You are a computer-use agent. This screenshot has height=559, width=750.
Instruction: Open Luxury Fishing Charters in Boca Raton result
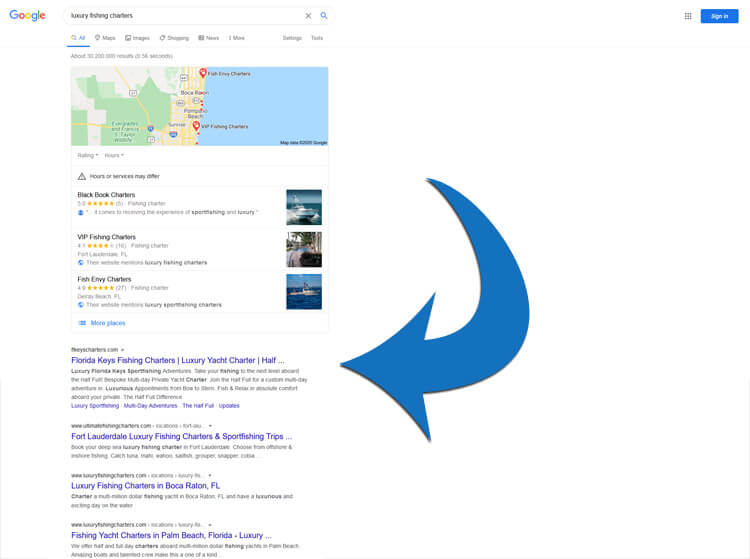point(145,486)
